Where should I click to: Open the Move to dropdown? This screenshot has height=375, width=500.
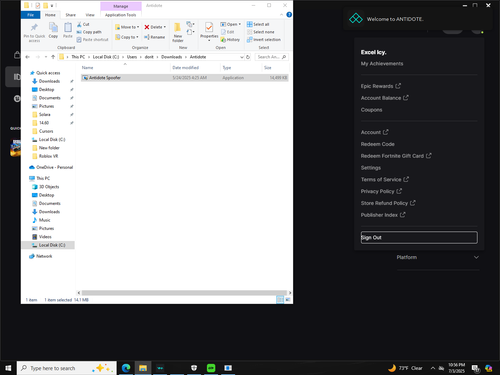127,27
